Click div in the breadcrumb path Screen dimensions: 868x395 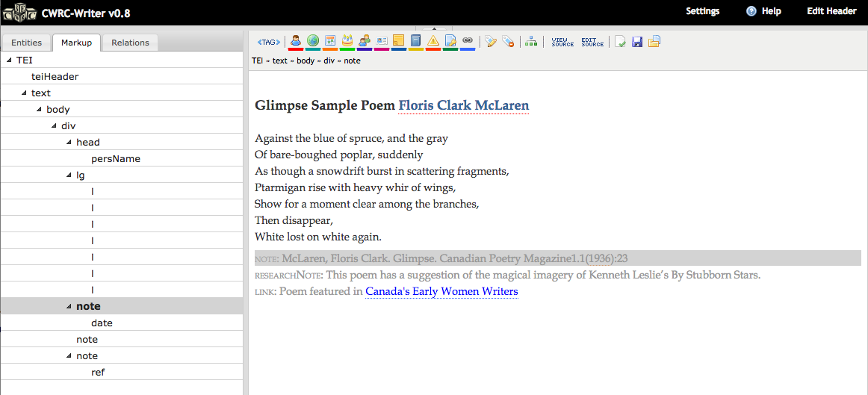[329, 60]
